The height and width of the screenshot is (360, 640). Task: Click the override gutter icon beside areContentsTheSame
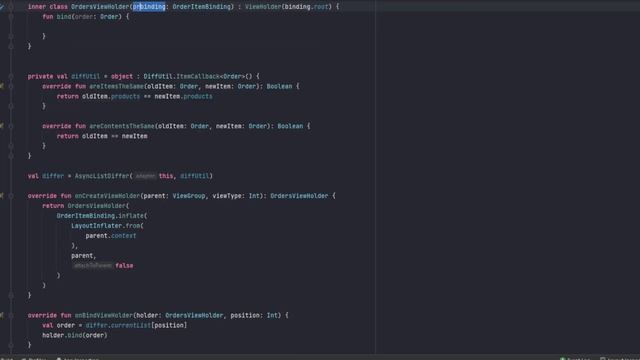coord(2,126)
